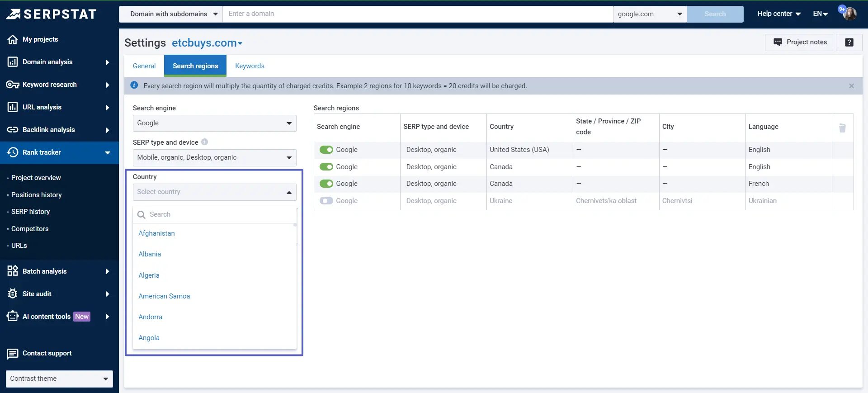Click the Project notes icon
The height and width of the screenshot is (393, 868).
(x=778, y=42)
